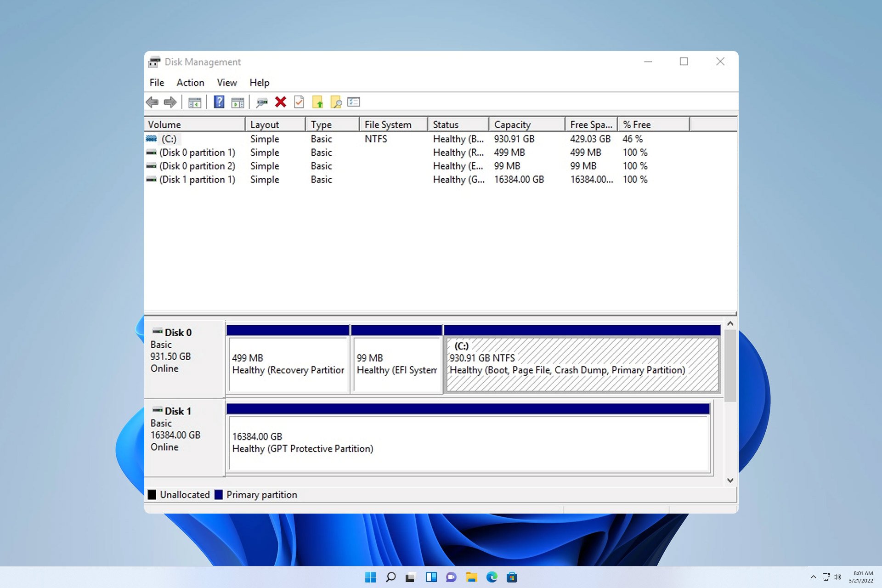The height and width of the screenshot is (588, 882).
Task: Select the rescan disks icon
Action: tap(262, 102)
